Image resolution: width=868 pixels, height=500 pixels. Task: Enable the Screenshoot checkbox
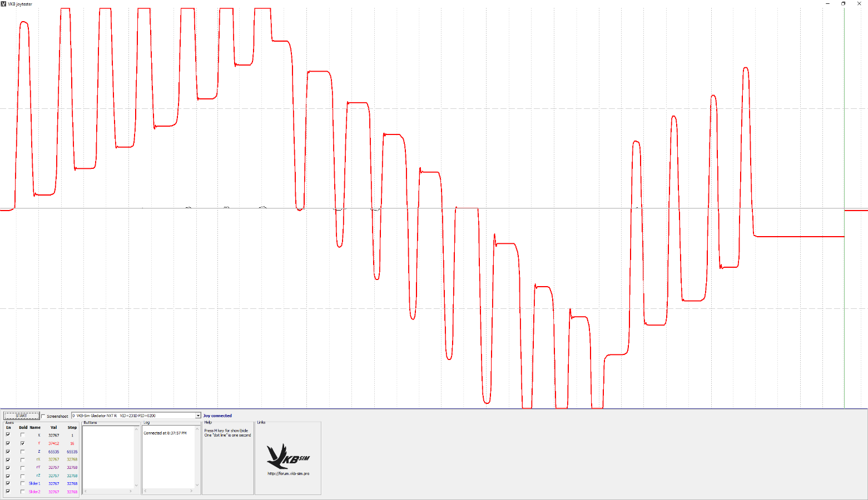[43, 416]
